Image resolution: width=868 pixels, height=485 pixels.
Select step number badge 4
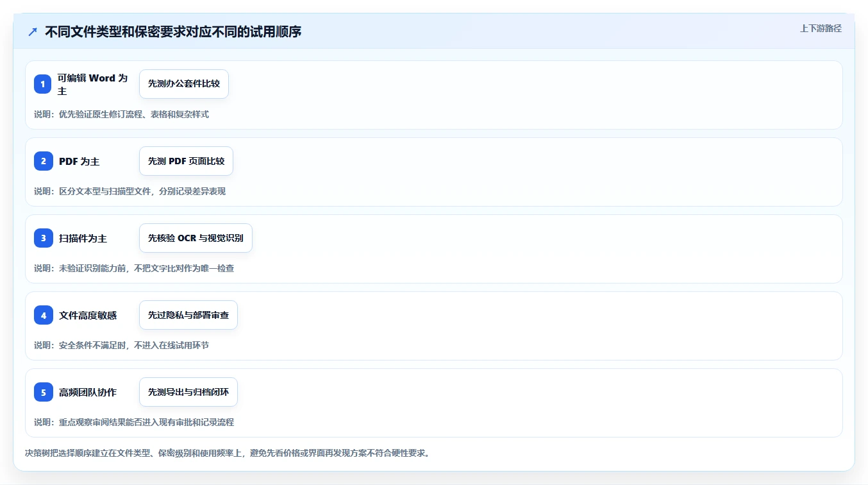[43, 315]
